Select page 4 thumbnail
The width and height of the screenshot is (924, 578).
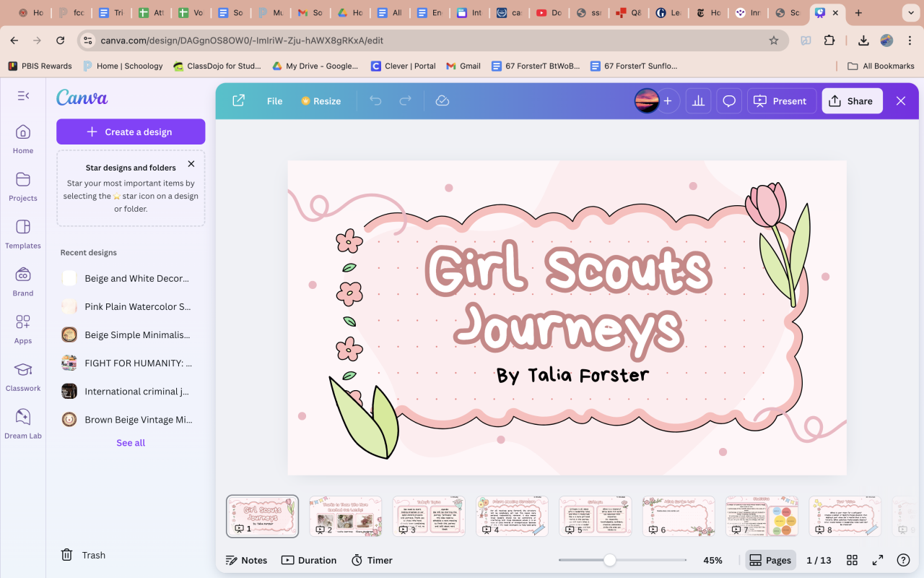tap(512, 516)
